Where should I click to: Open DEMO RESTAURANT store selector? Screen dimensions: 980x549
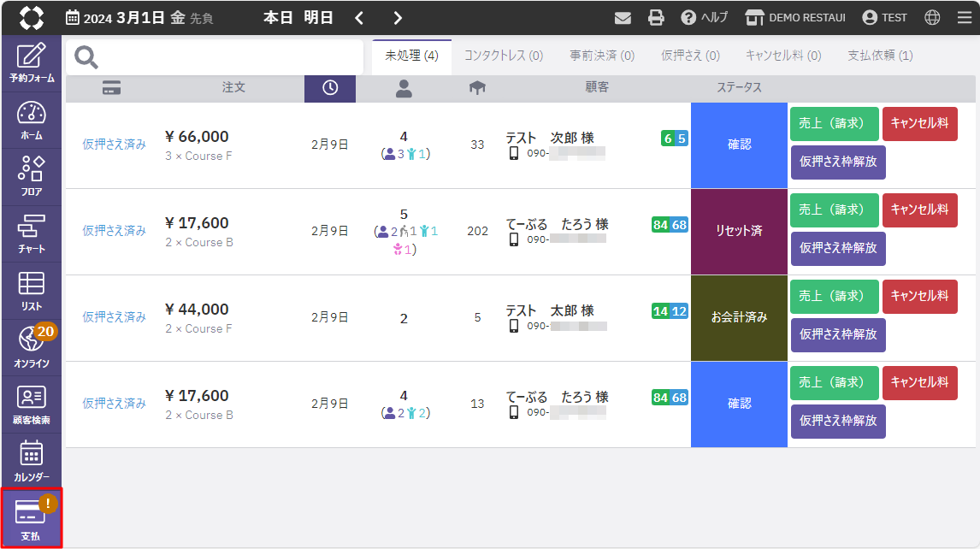click(x=795, y=17)
